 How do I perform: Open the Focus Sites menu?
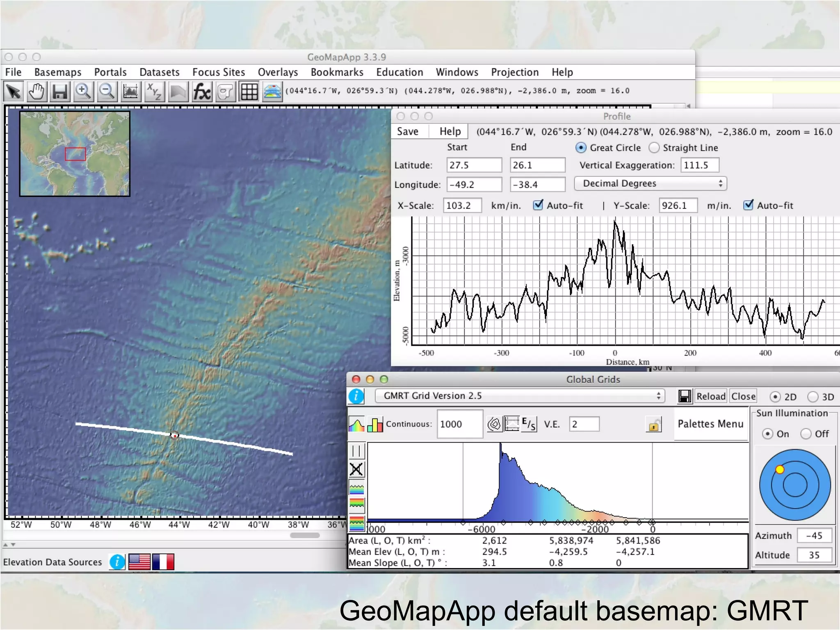tap(219, 72)
